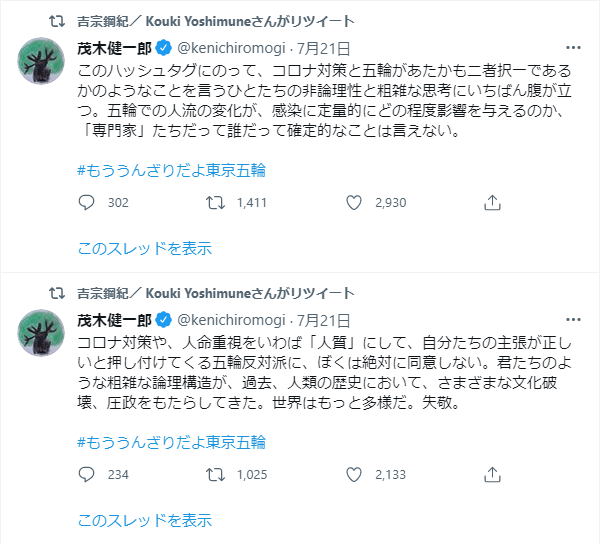Show the second tweet's thread (このスレッドを表示)

click(145, 520)
